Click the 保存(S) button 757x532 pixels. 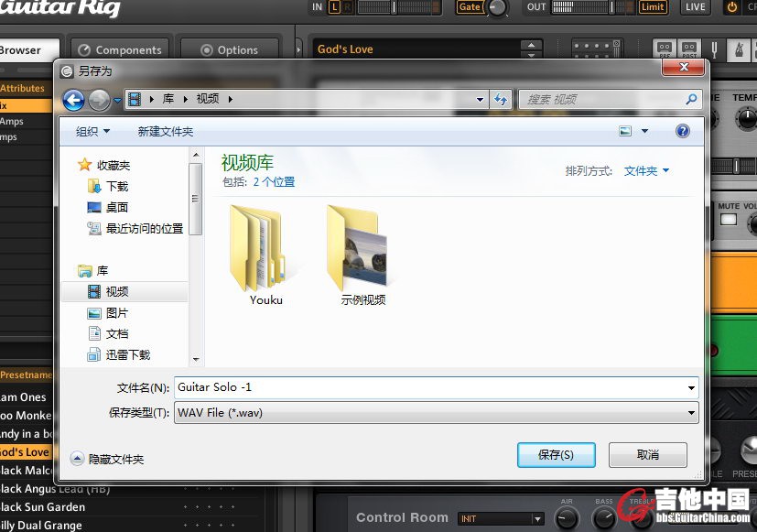557,455
